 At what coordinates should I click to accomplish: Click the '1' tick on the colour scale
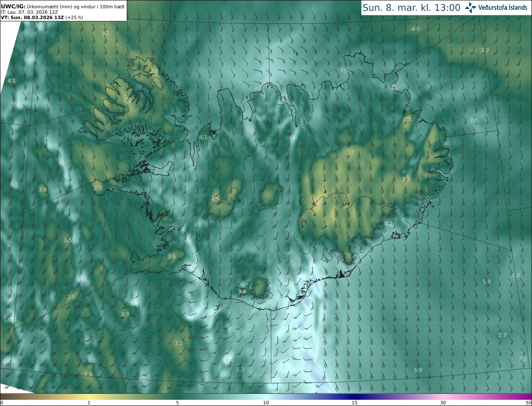(89, 403)
